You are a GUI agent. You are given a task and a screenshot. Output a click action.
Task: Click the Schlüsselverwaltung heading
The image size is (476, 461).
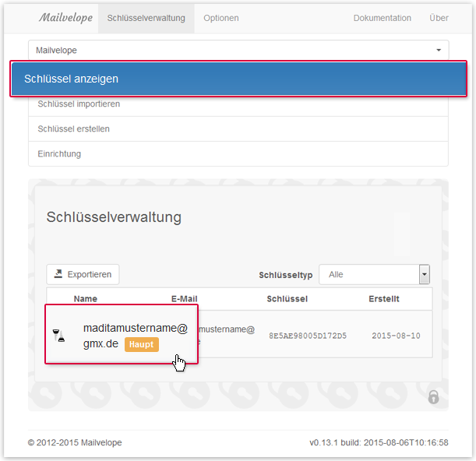[114, 217]
